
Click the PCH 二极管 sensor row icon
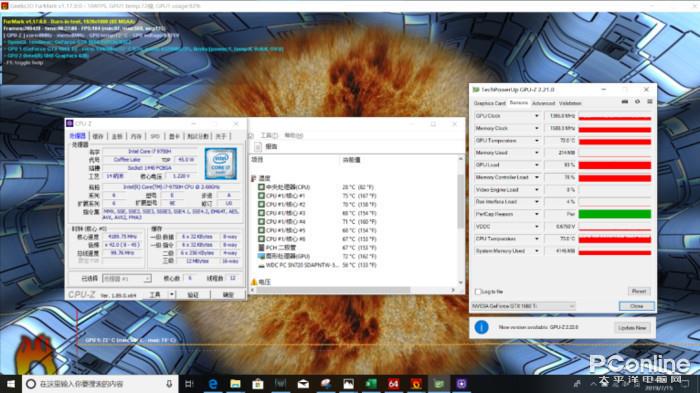point(261,247)
